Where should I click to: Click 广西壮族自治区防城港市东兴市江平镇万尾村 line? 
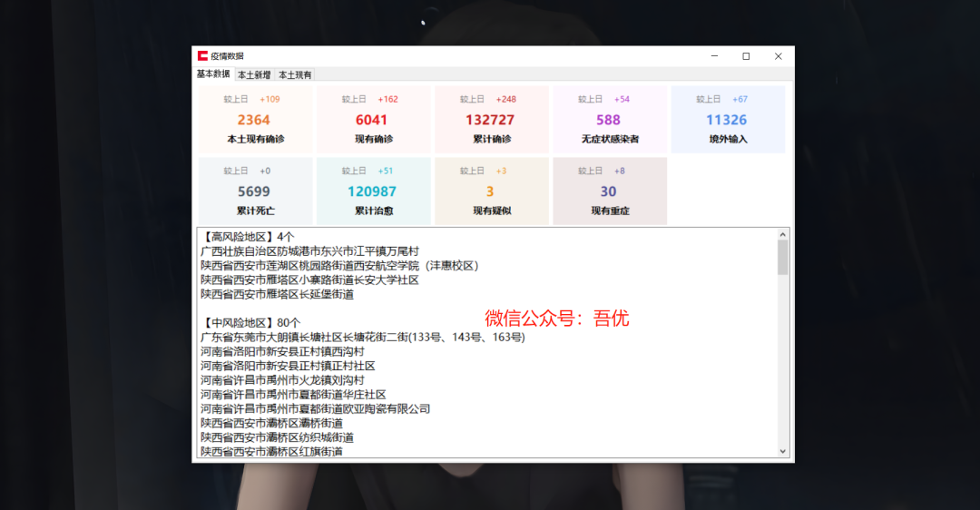(309, 251)
